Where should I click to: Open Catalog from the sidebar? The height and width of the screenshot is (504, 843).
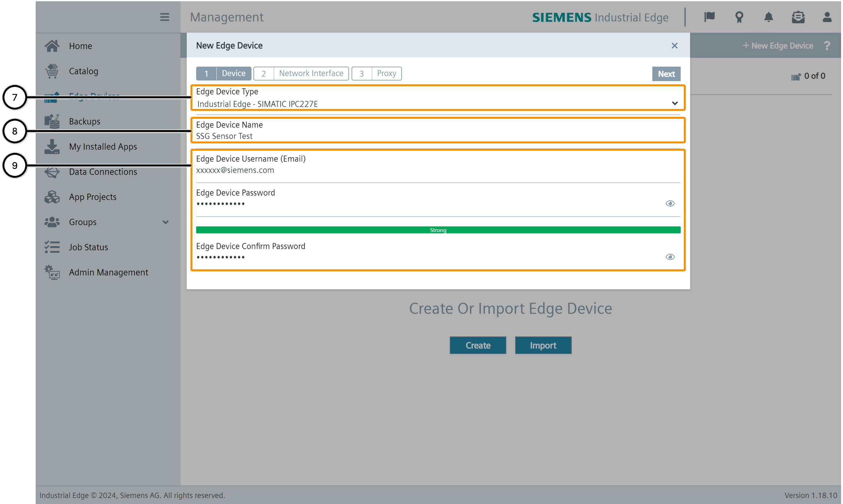84,71
